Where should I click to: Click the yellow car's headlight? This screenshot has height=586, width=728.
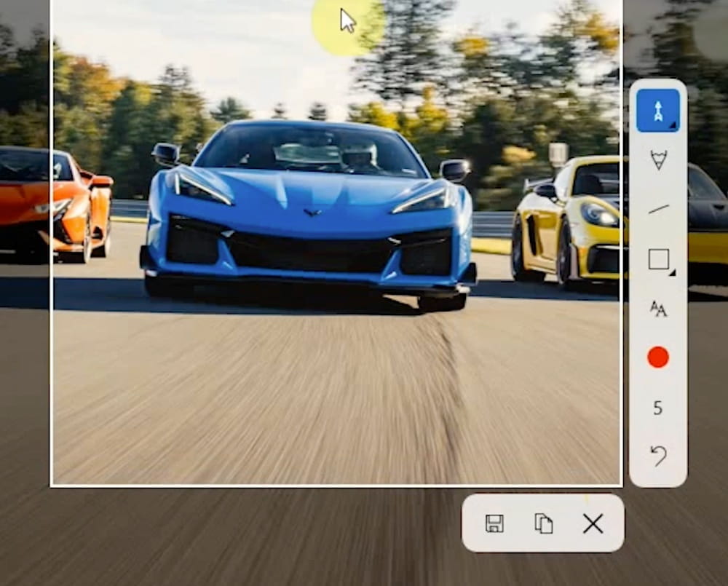[x=600, y=214]
